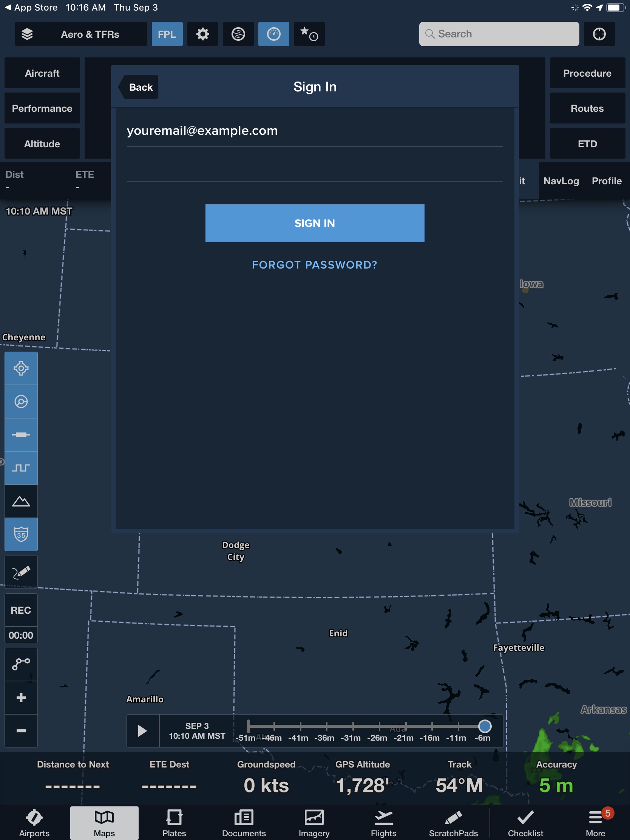The image size is (630, 840).
Task: Tap the ETE Dest readout
Action: coord(169,778)
